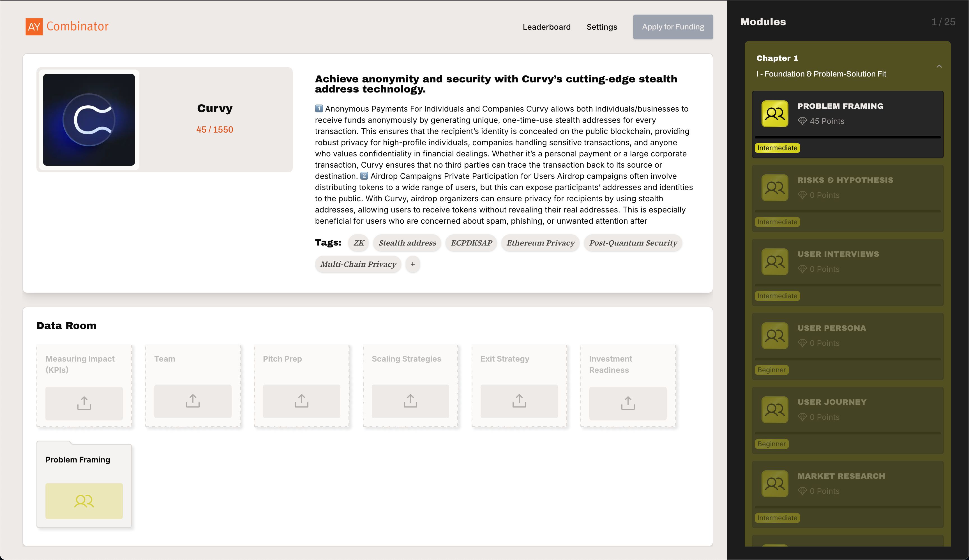The height and width of the screenshot is (560, 969).
Task: Click Problem Framing folder title in Data Room
Action: [x=78, y=460]
